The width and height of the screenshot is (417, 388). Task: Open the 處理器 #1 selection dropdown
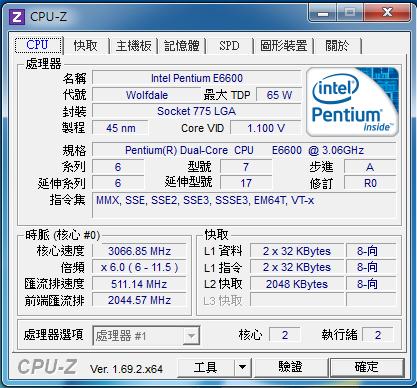pos(146,336)
